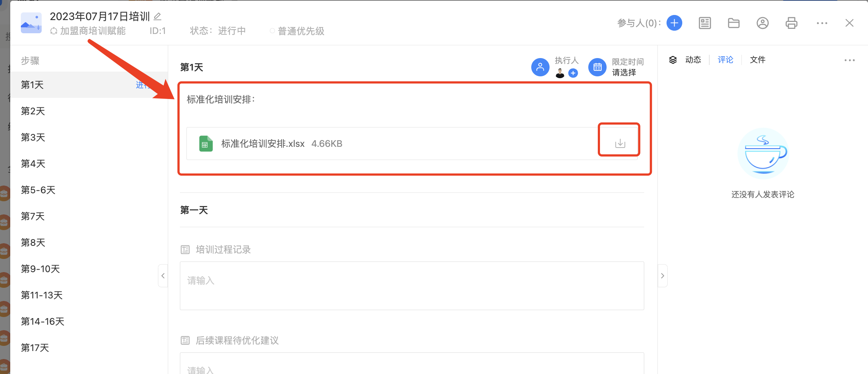
Task: Open the folder icon in the header
Action: click(x=733, y=23)
